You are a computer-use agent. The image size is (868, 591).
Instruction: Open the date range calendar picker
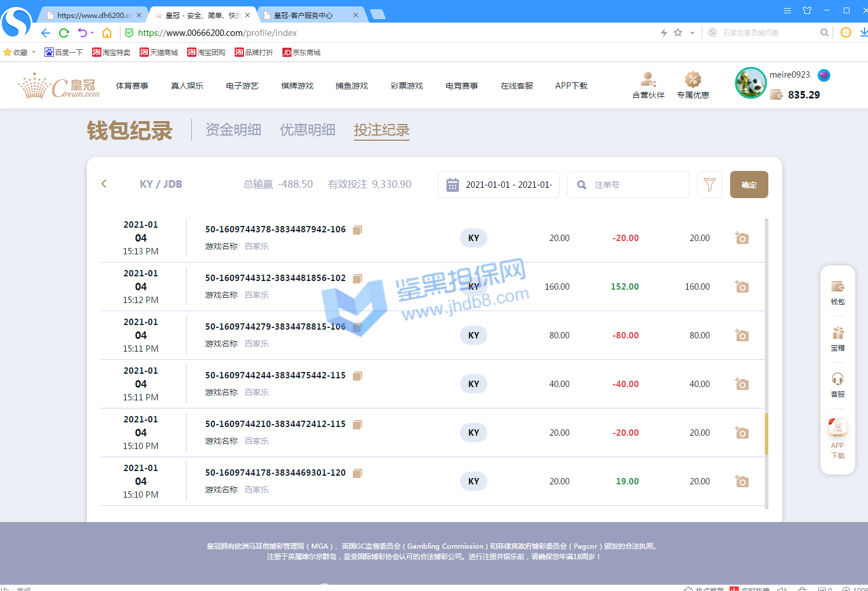[453, 185]
